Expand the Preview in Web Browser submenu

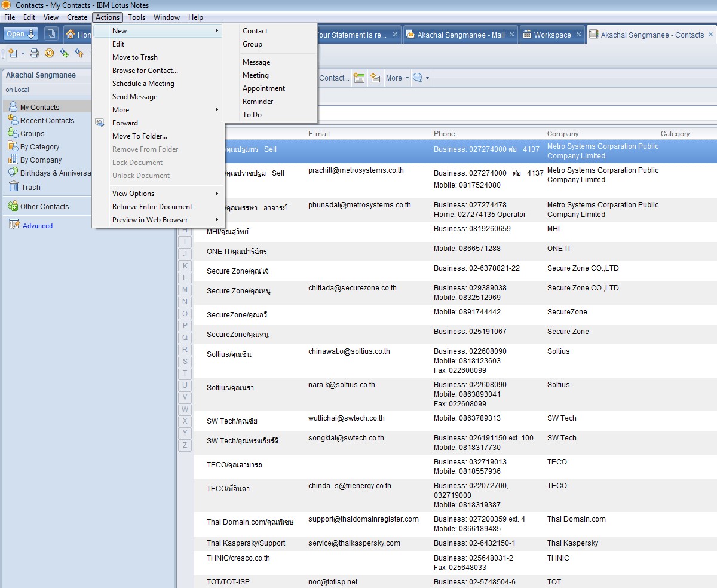point(158,220)
